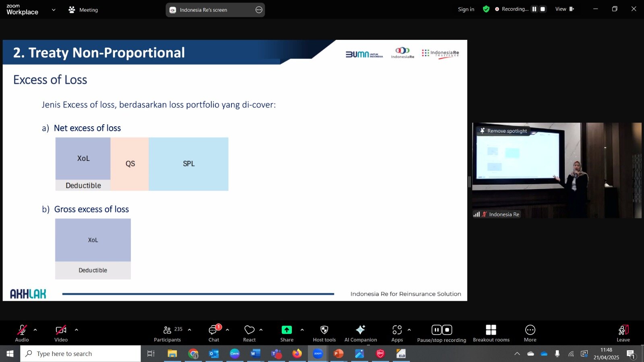Image resolution: width=644 pixels, height=362 pixels.
Task: Leave the meeting
Action: pos(623,333)
